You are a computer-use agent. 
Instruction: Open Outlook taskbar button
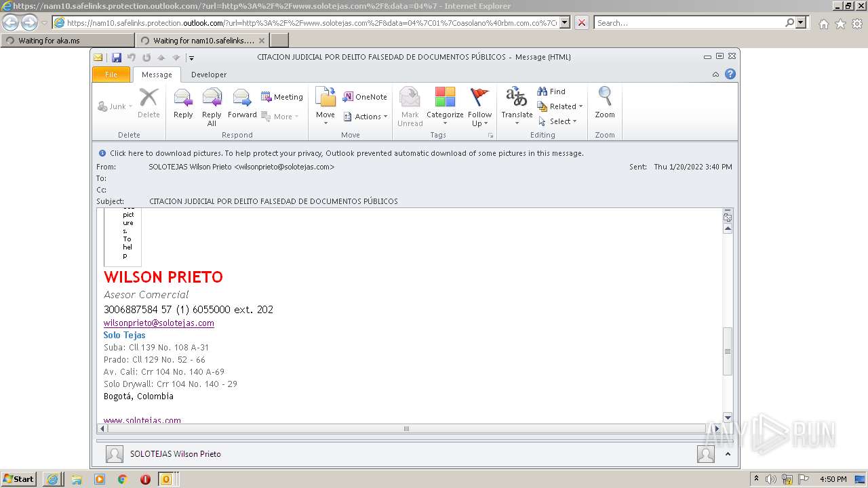coord(166,479)
